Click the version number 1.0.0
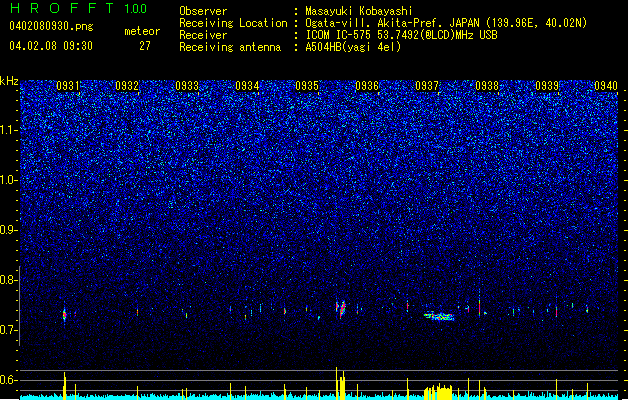Viewport: 629px width, 400px height. pos(135,8)
